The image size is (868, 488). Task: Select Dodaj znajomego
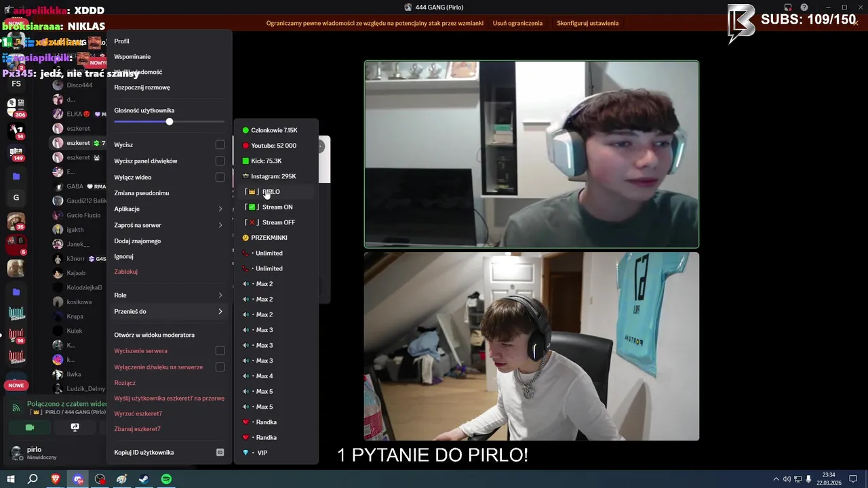(169, 241)
